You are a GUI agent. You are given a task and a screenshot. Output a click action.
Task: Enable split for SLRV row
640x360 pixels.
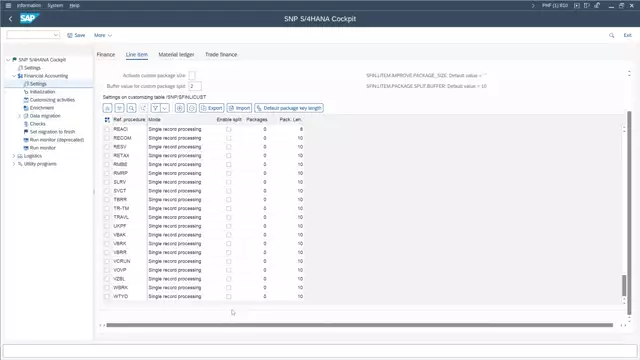coord(229,182)
